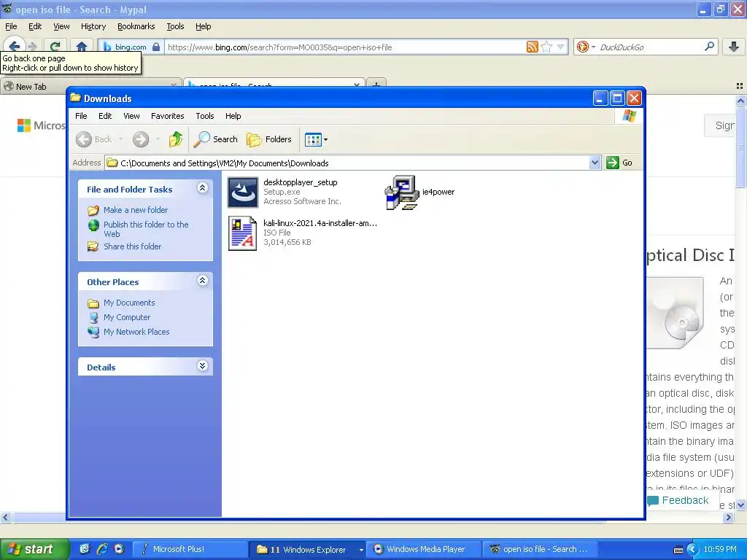Collapse File and Folder Tasks panel

point(202,187)
